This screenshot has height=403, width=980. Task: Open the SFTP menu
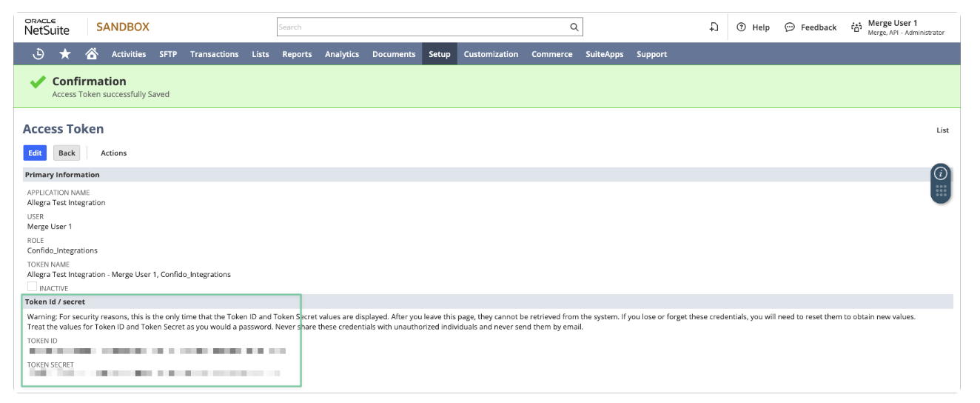(168, 54)
